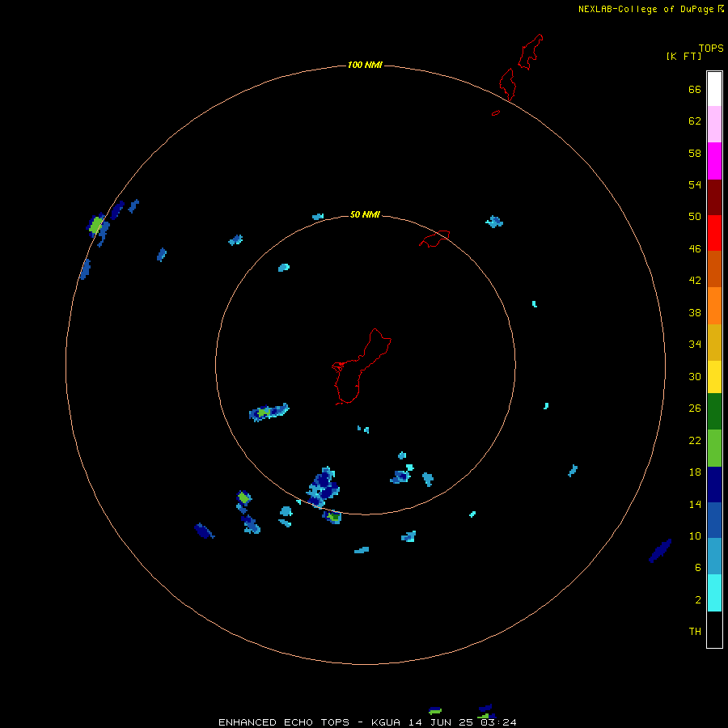Click the "NEXLAB-College of DuPage" credit text
This screenshot has width=728, height=728.
pos(645,9)
